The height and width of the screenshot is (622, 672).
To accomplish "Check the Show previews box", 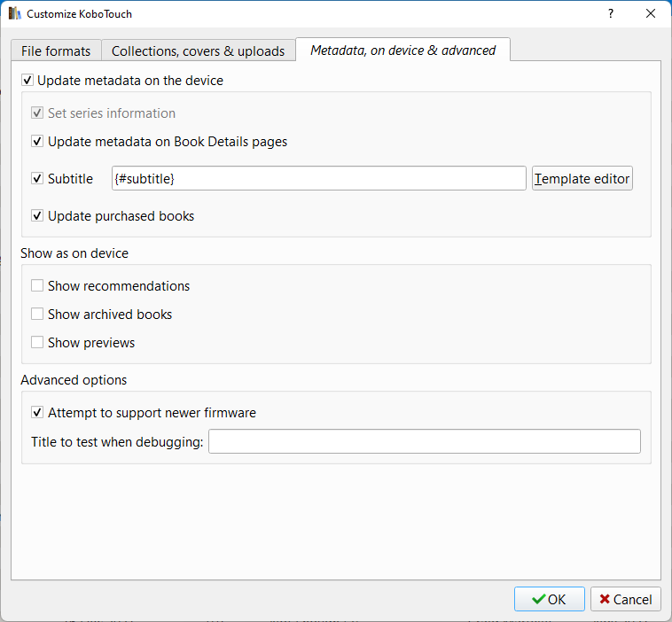I will coord(37,343).
